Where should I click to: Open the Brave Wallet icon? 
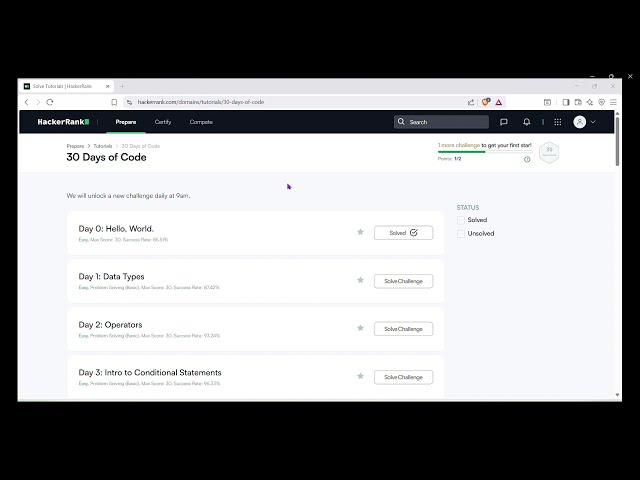tap(578, 102)
